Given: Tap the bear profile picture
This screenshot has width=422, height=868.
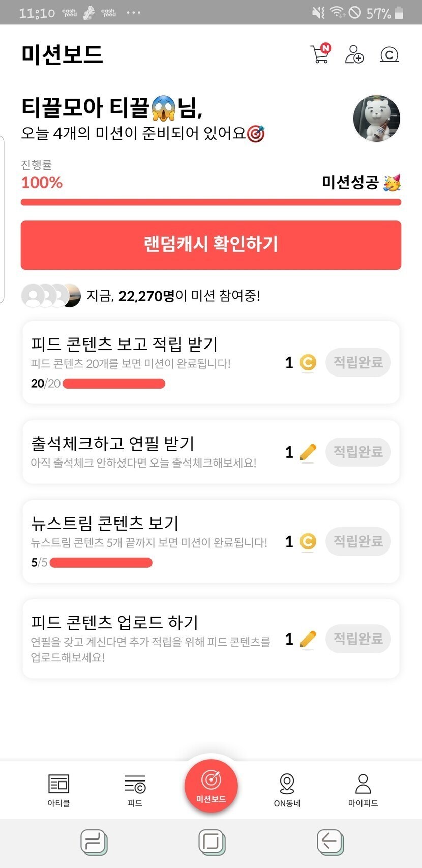Looking at the screenshot, I should (x=376, y=118).
